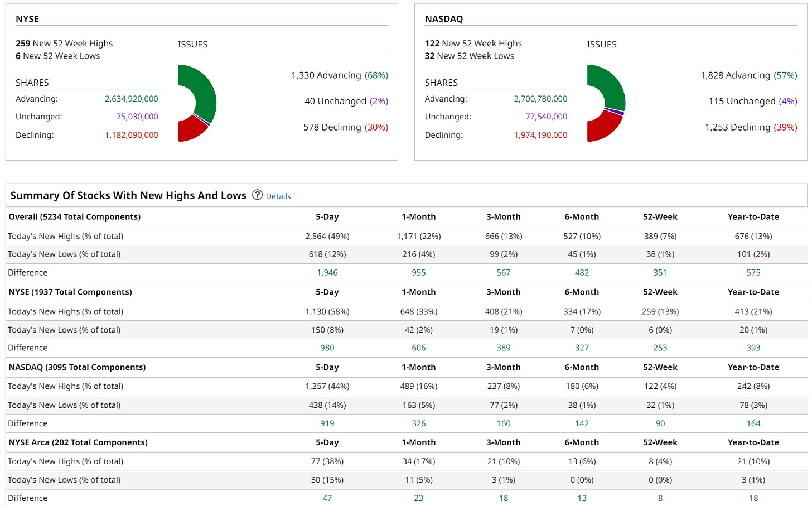
Task: Click NYSE 5-Day new highs 1,130 (58%)
Action: (327, 311)
